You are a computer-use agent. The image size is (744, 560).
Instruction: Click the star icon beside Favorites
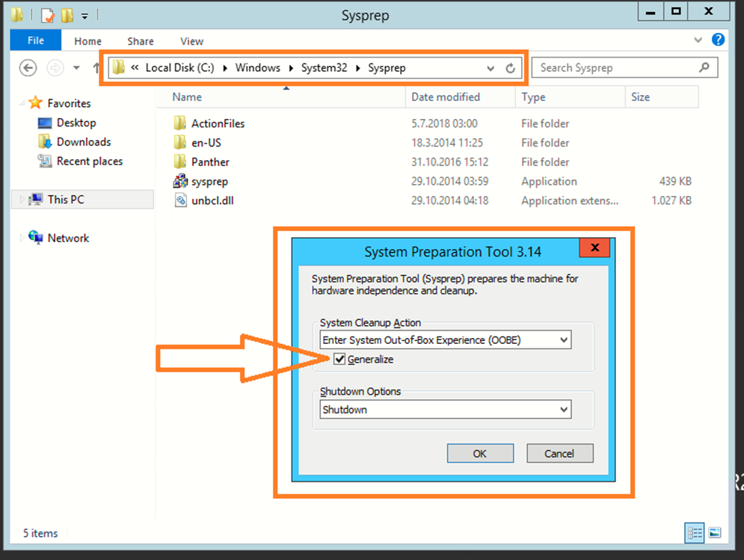(x=36, y=102)
